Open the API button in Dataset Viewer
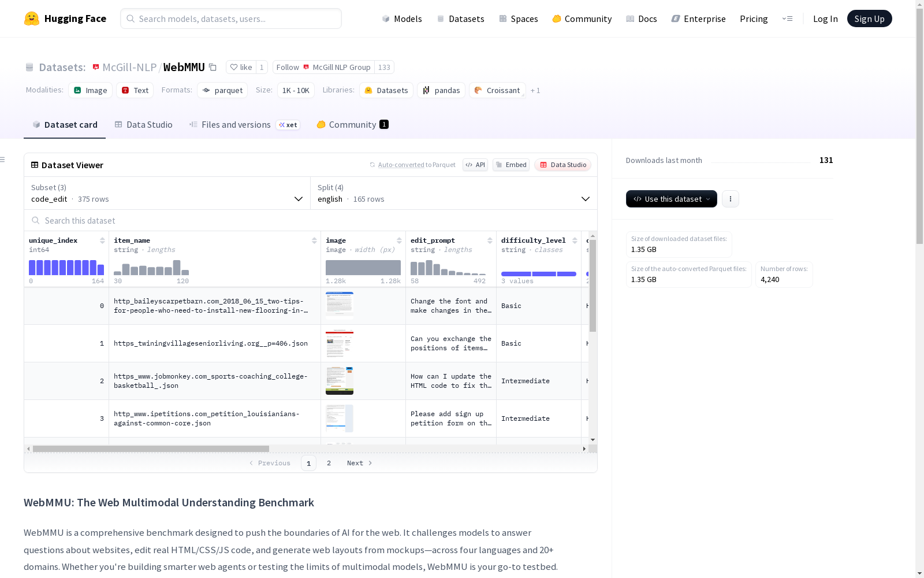 click(x=475, y=165)
